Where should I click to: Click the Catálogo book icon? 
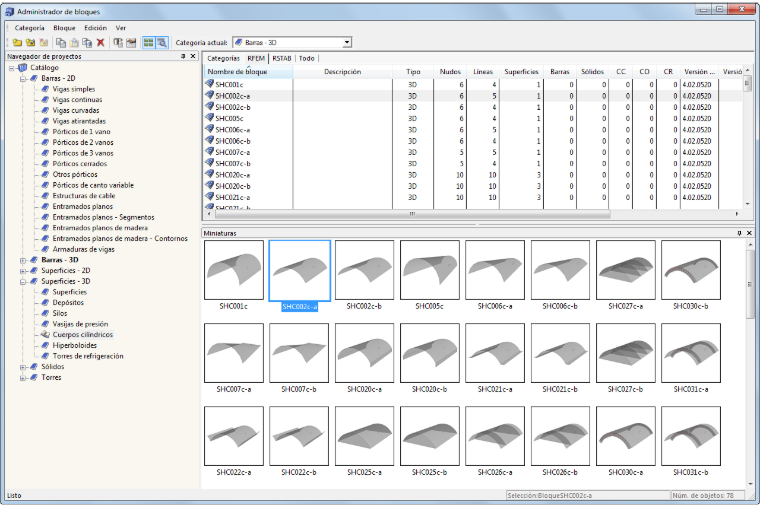click(22, 68)
